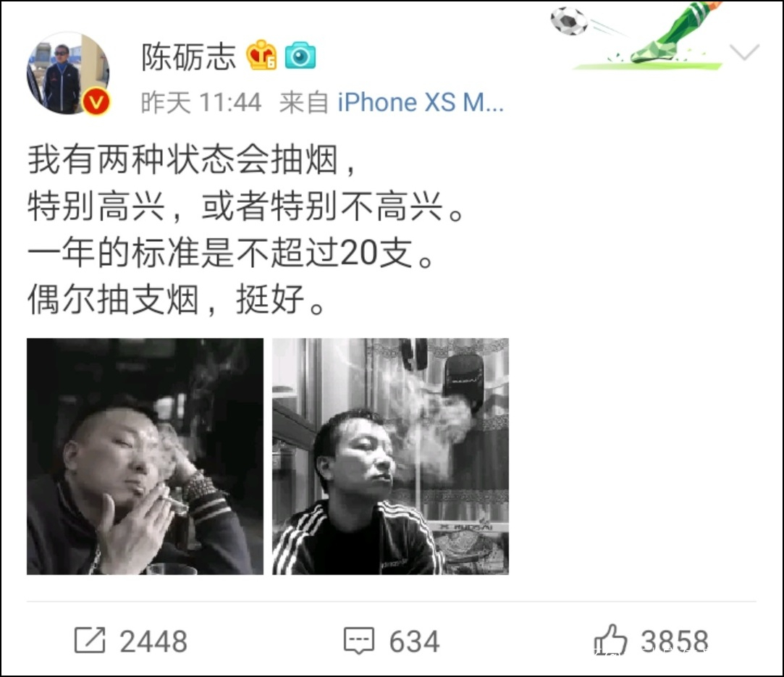Click the repost count 2448
784x677 pixels.
coord(153,641)
